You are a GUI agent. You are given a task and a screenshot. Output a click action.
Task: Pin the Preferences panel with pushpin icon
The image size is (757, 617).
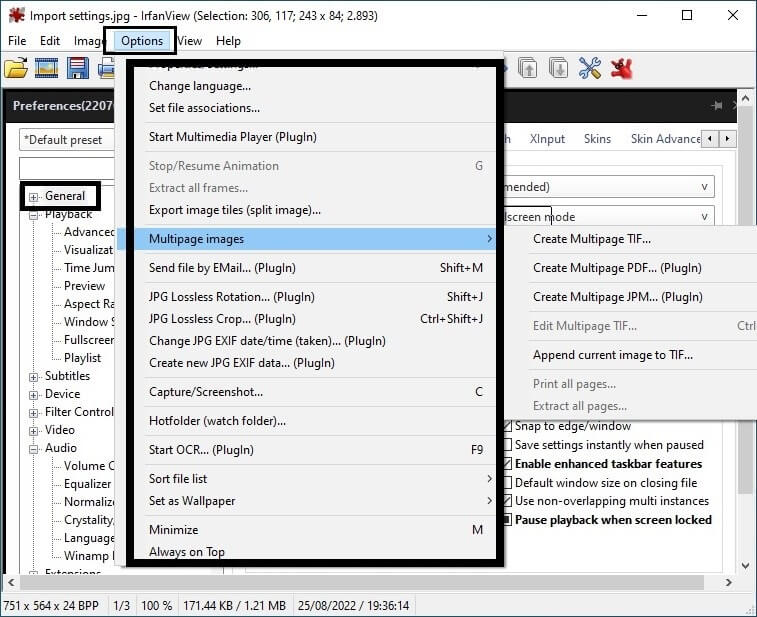pos(717,105)
